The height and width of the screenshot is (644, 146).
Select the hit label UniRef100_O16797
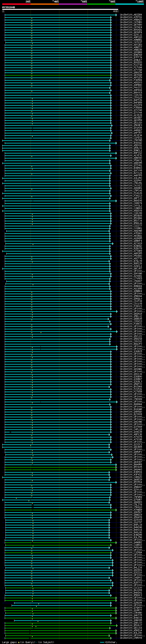131,522
